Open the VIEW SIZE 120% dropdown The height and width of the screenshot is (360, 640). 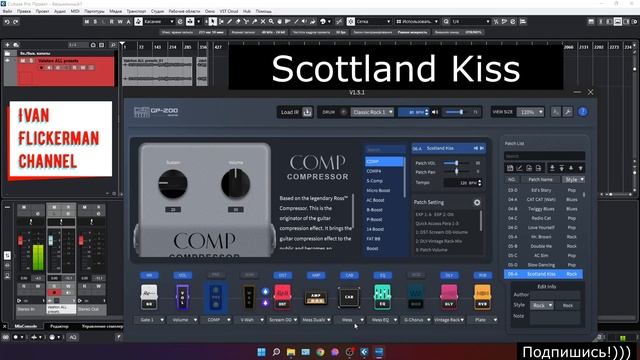pos(530,112)
